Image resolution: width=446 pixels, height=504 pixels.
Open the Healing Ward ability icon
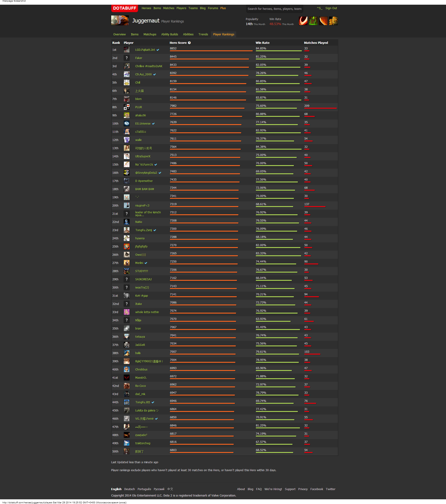point(313,21)
